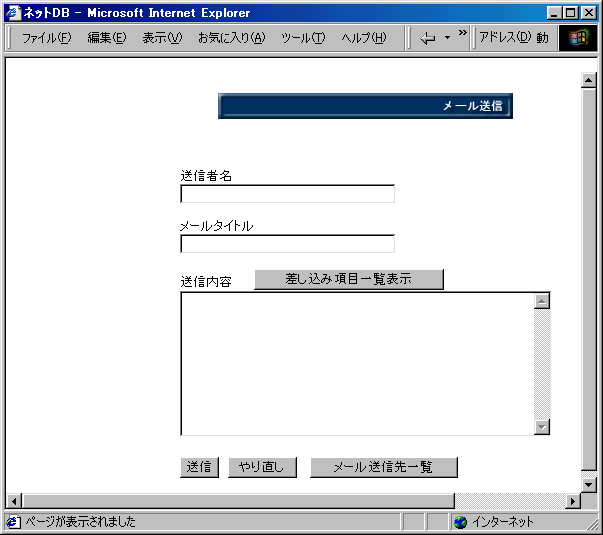603x535 pixels.
Task: Click the page vertical scroll up arrow
Action: click(588, 80)
